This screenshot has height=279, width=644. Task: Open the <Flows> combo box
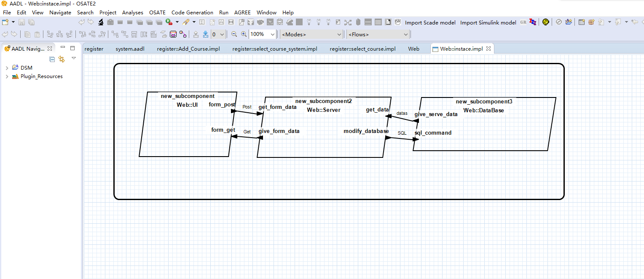[378, 34]
